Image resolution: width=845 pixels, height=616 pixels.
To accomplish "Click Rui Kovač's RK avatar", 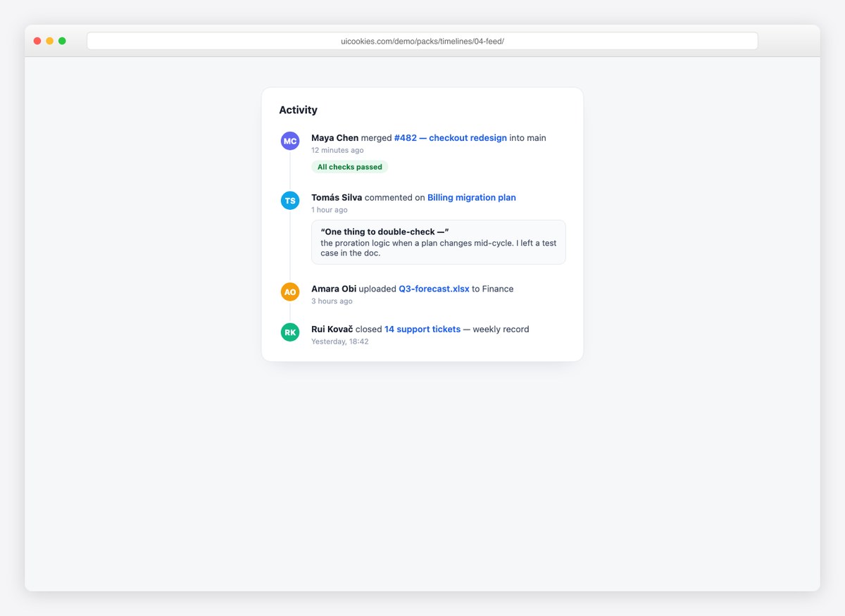I will click(290, 332).
